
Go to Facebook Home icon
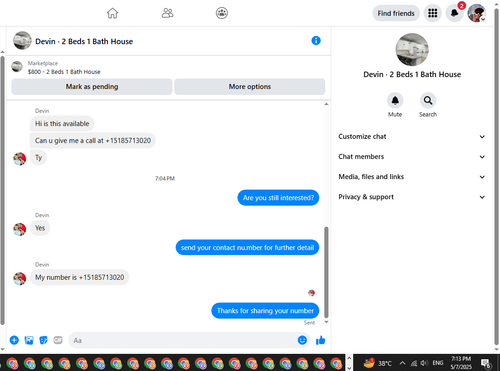pyautogui.click(x=112, y=13)
